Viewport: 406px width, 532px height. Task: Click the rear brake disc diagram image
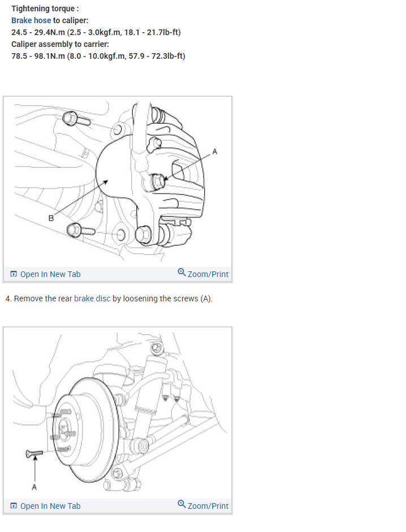pyautogui.click(x=118, y=413)
